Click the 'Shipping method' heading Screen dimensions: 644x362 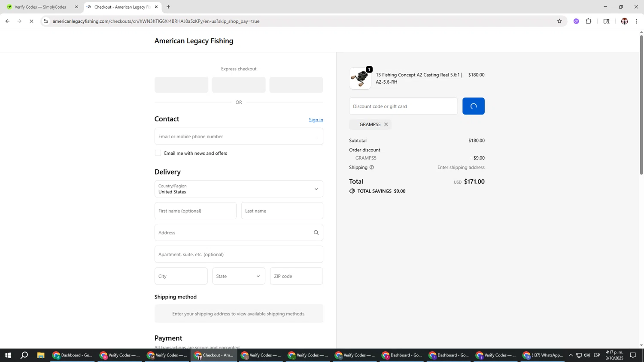pyautogui.click(x=176, y=297)
